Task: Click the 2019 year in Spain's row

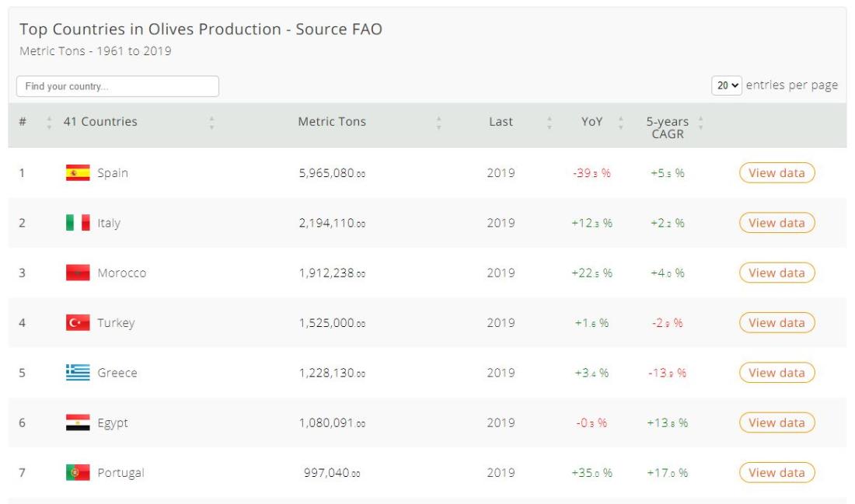Action: pyautogui.click(x=501, y=173)
